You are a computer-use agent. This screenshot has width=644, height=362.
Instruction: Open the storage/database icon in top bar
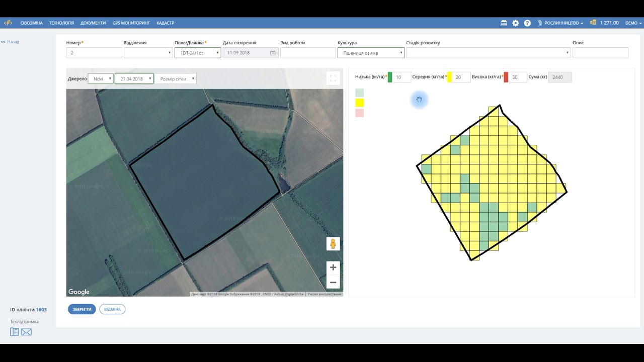504,23
